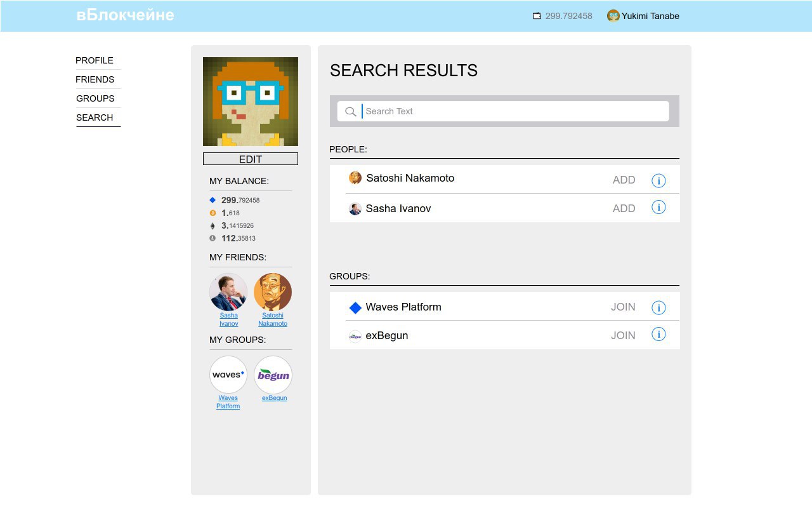Click the Ethereum balance icon
Screen dimensions: 812x508
[213, 225]
